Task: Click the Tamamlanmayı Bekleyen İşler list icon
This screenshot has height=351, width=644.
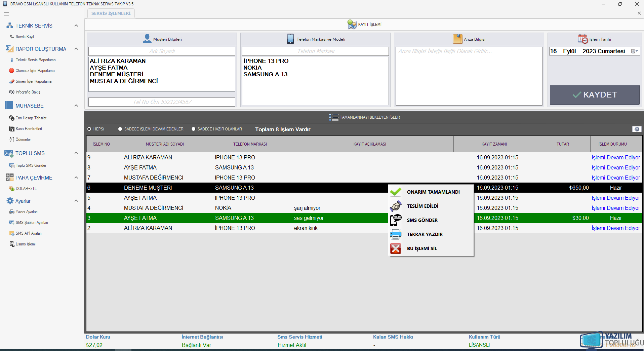Action: (334, 117)
